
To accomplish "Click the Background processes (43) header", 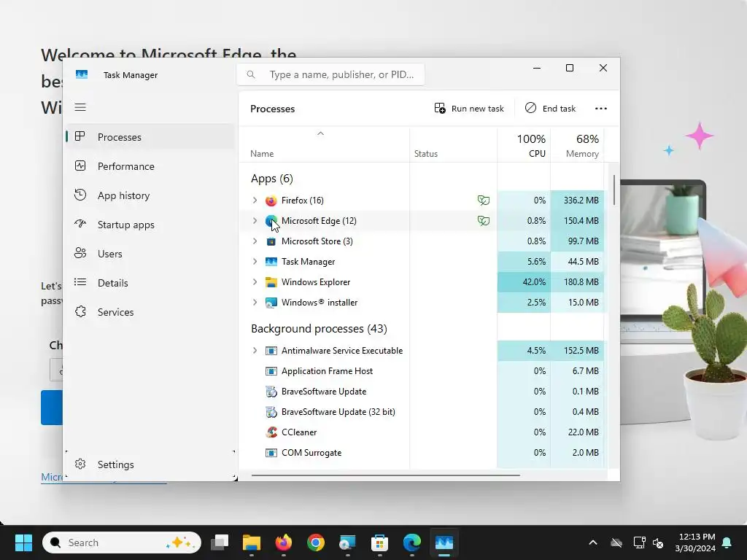I will click(x=320, y=329).
